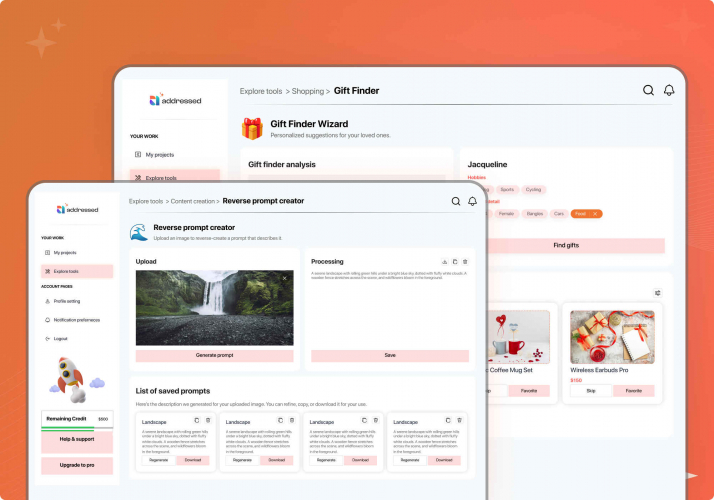Open filter settings icon above the gift results
The image size is (714, 500).
click(658, 293)
